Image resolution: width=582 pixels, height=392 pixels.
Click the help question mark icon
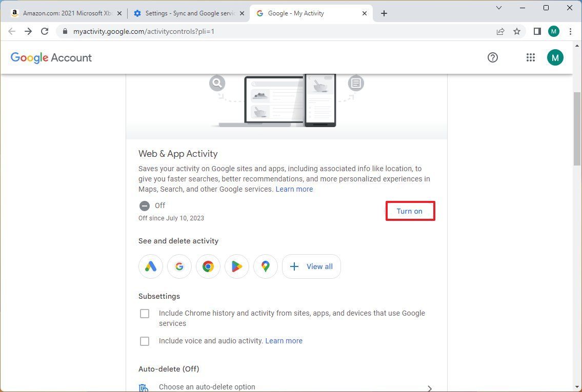pyautogui.click(x=493, y=57)
